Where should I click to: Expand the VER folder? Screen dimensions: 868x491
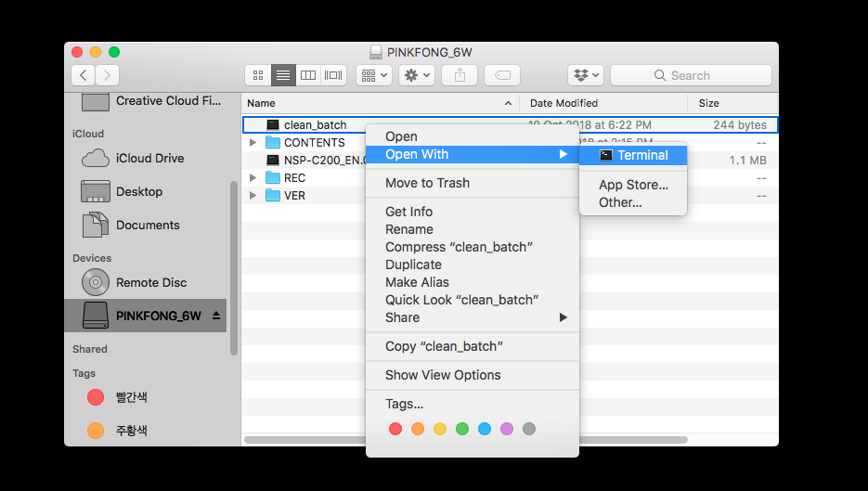click(253, 196)
